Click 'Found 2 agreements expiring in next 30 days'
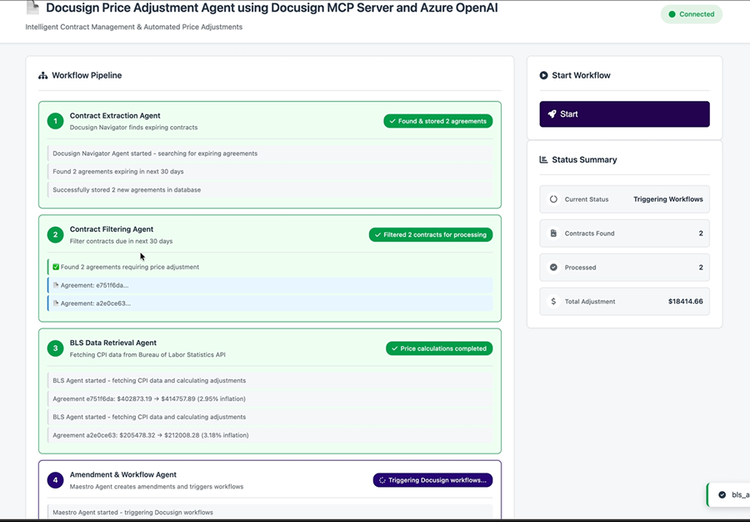The height and width of the screenshot is (522, 750). tap(270, 172)
